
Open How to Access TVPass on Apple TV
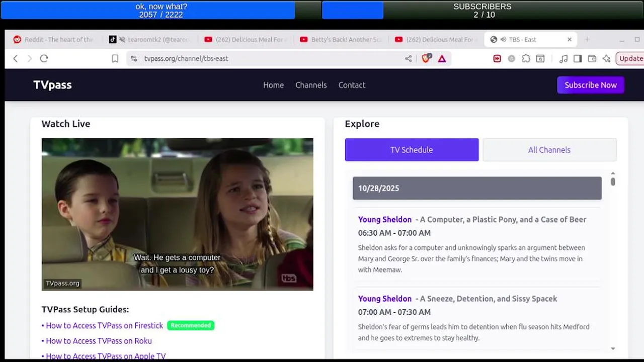tap(105, 356)
